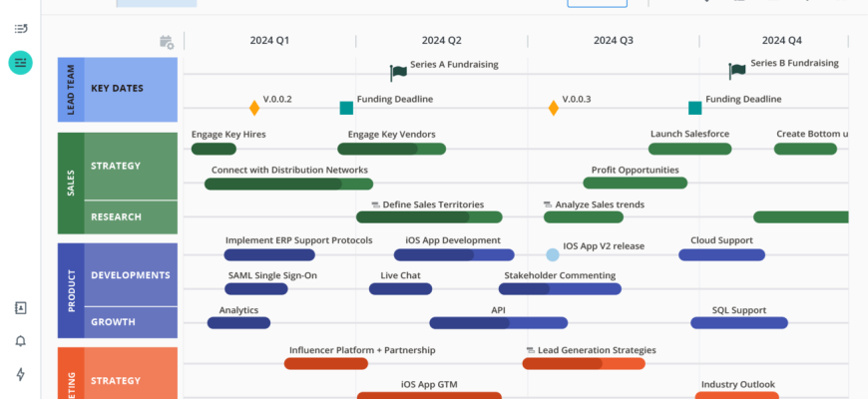The height and width of the screenshot is (399, 868).
Task: Select the Product Developments lane header
Action: (131, 275)
